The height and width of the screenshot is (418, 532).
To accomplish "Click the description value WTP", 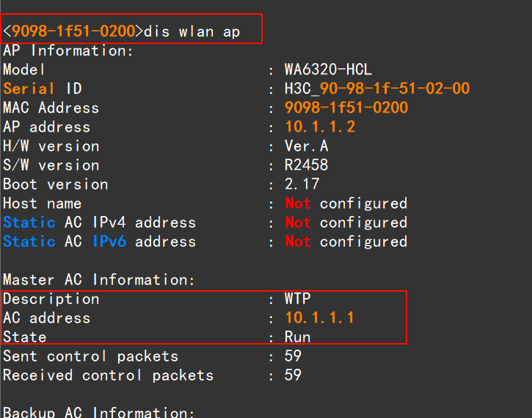I will [x=298, y=299].
